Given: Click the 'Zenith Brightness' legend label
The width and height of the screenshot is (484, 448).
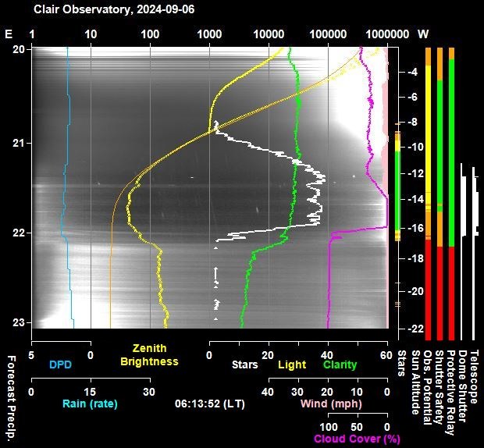Looking at the screenshot, I should pos(149,355).
